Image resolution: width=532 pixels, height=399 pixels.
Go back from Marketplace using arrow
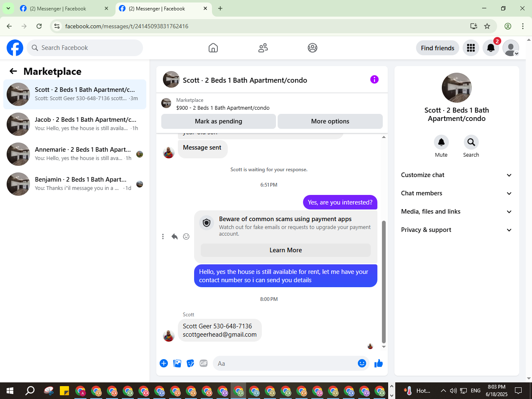coord(13,71)
